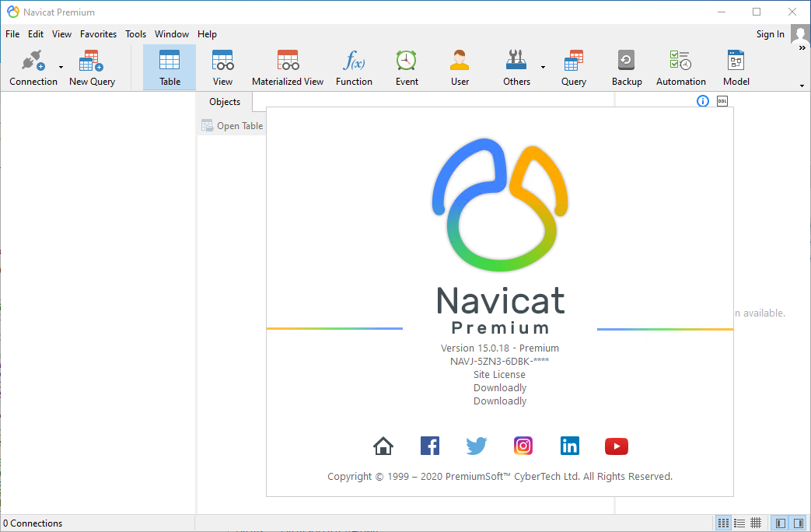Switch objects view to ER diagram mode
The height and width of the screenshot is (532, 811).
point(756,523)
